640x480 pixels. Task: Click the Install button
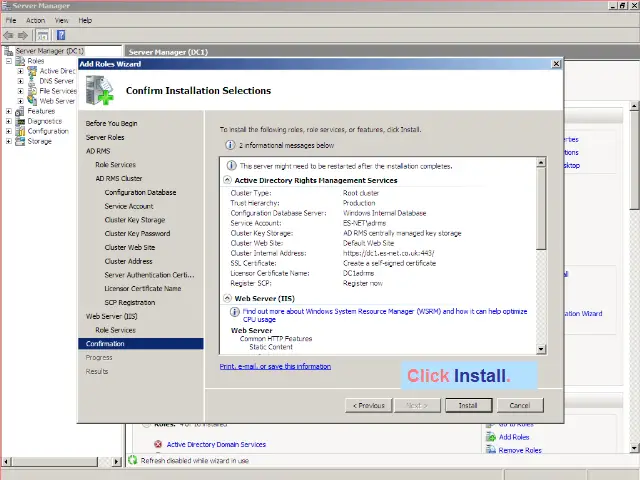(468, 405)
